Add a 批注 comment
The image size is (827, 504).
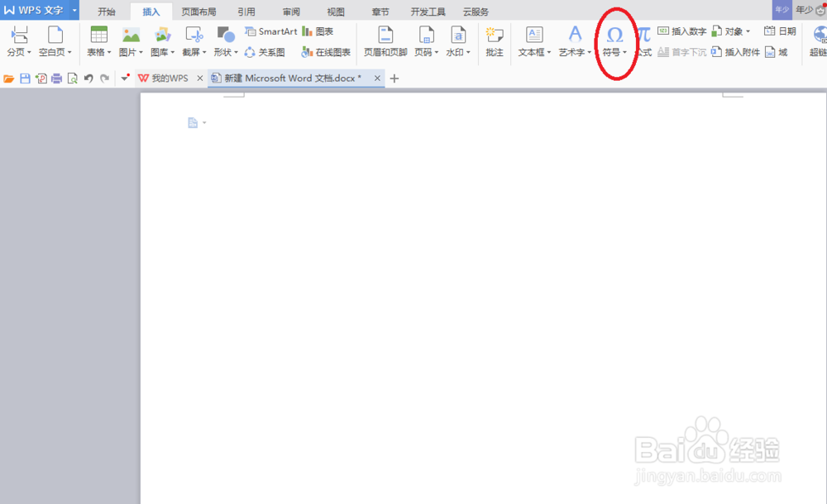click(x=495, y=41)
